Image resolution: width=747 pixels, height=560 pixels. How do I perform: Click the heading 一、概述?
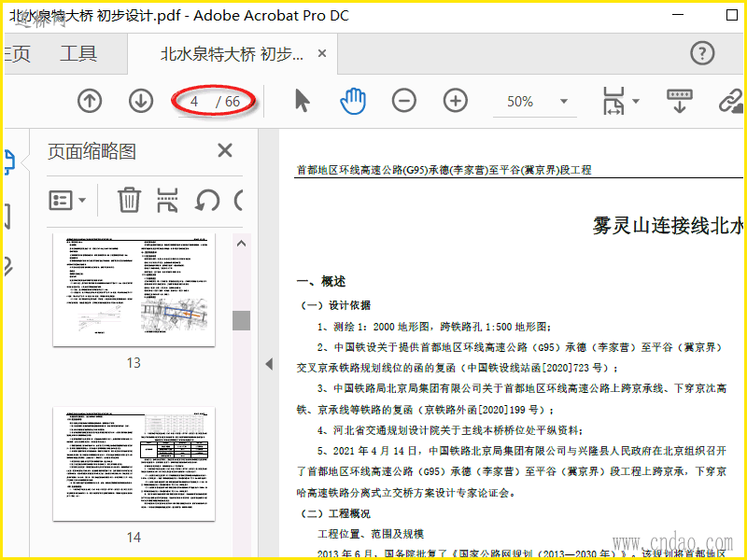click(320, 282)
